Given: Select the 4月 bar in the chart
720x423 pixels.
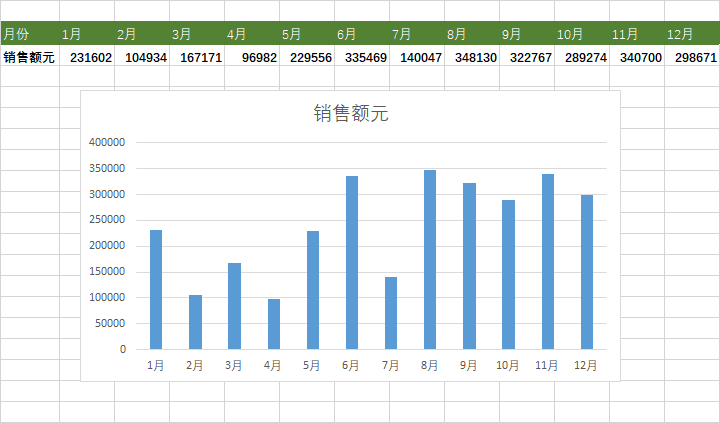Looking at the screenshot, I should [274, 324].
